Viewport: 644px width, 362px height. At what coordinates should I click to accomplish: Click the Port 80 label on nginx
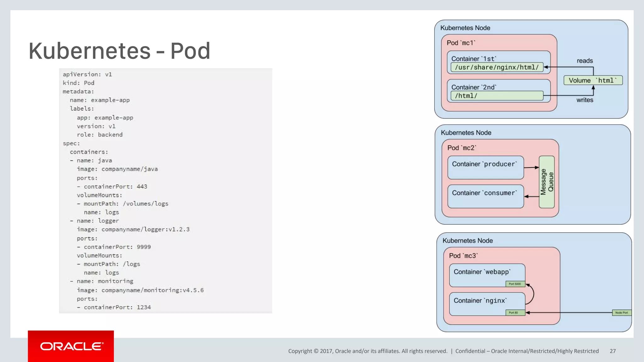515,313
